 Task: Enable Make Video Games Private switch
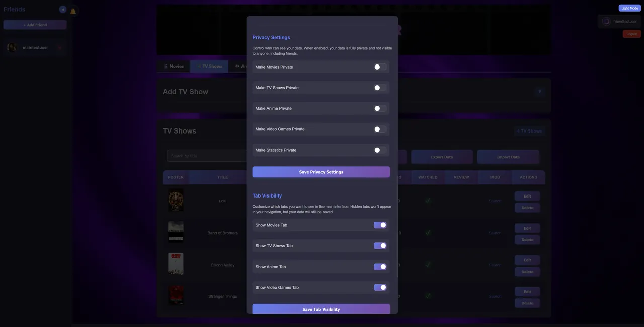coord(380,129)
